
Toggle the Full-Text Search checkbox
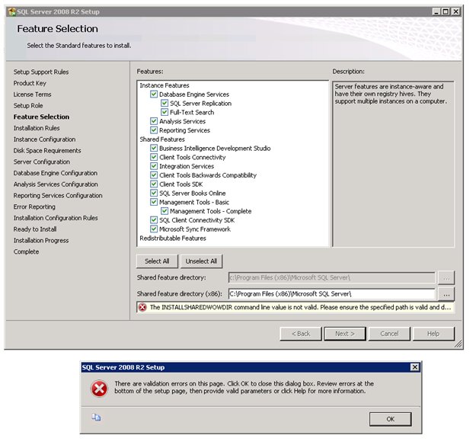165,112
